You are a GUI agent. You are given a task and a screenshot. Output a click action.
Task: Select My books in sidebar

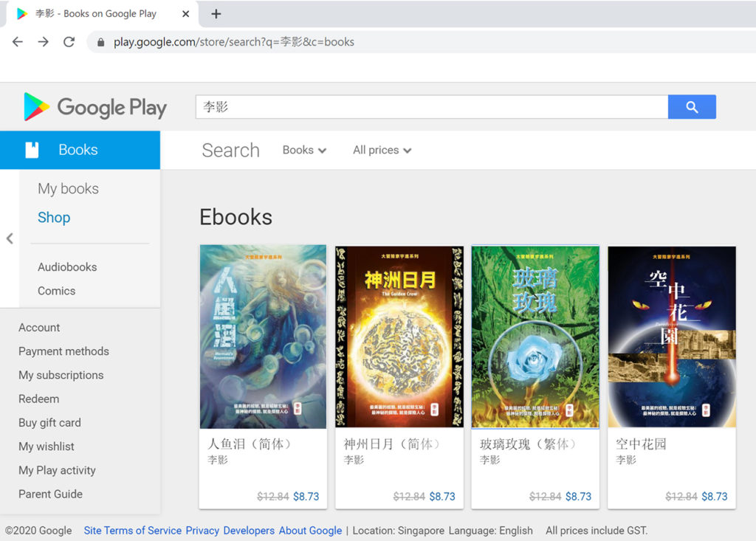click(x=68, y=189)
